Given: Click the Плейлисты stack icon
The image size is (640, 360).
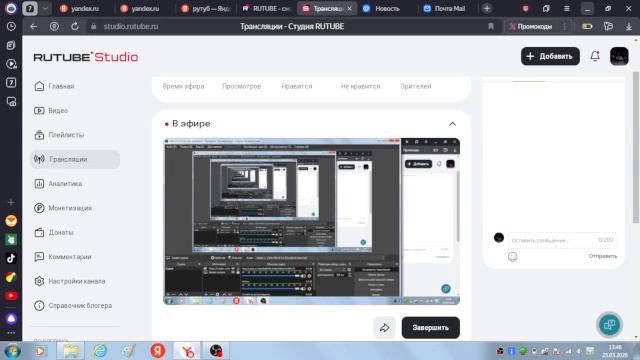Looking at the screenshot, I should pos(39,135).
